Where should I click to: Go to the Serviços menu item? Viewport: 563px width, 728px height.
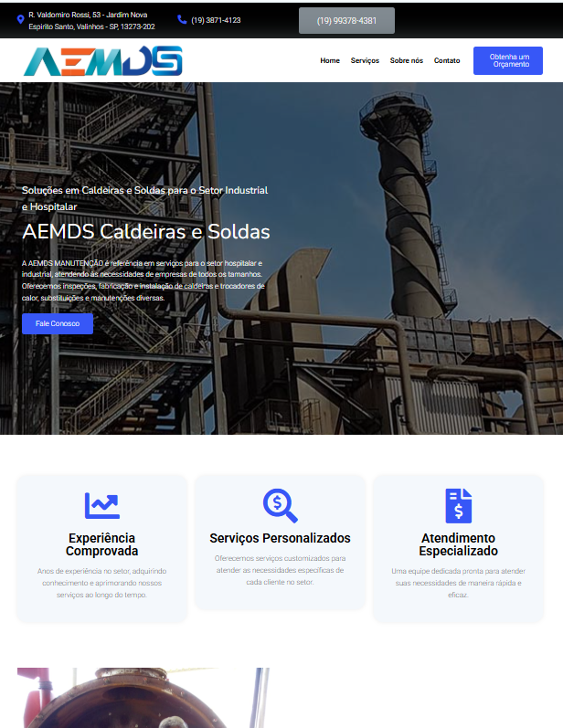[x=365, y=60]
